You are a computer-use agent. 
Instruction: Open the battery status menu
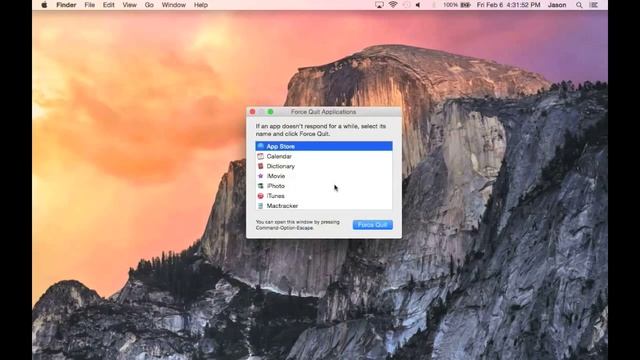[457, 5]
